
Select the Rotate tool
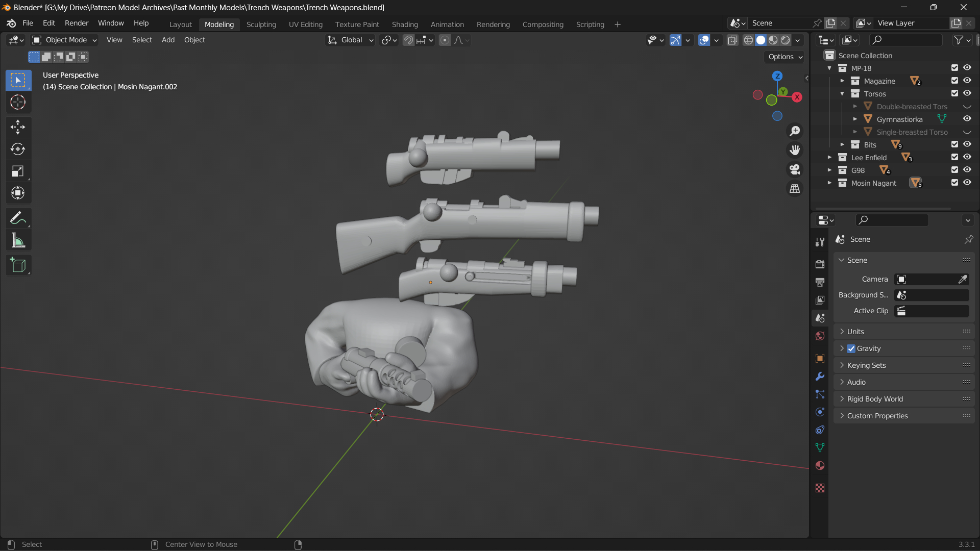[x=18, y=149]
